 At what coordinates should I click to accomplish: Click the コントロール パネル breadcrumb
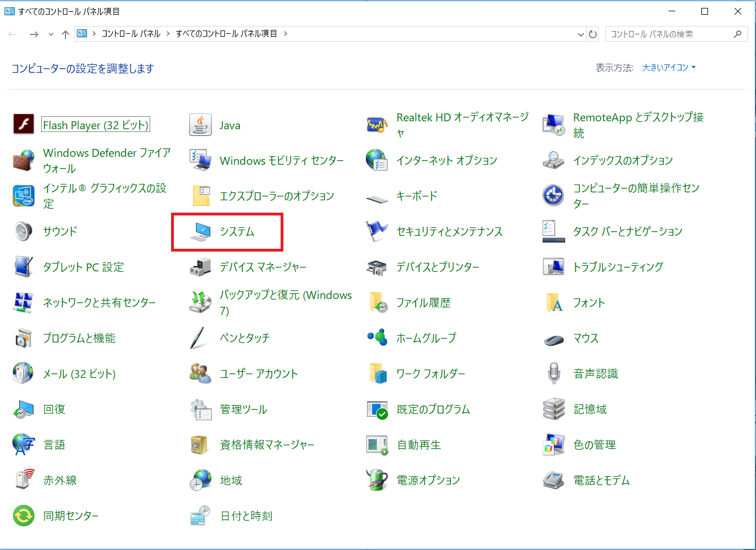coord(131,34)
